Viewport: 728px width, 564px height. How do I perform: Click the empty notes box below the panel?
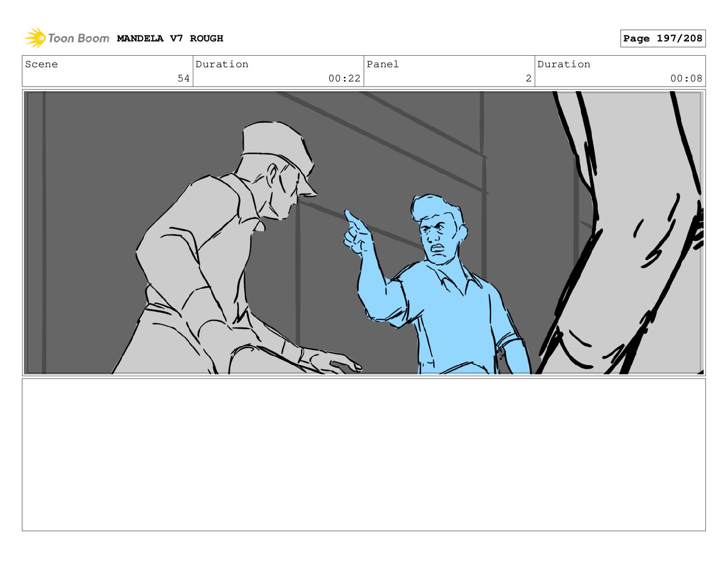[364, 454]
